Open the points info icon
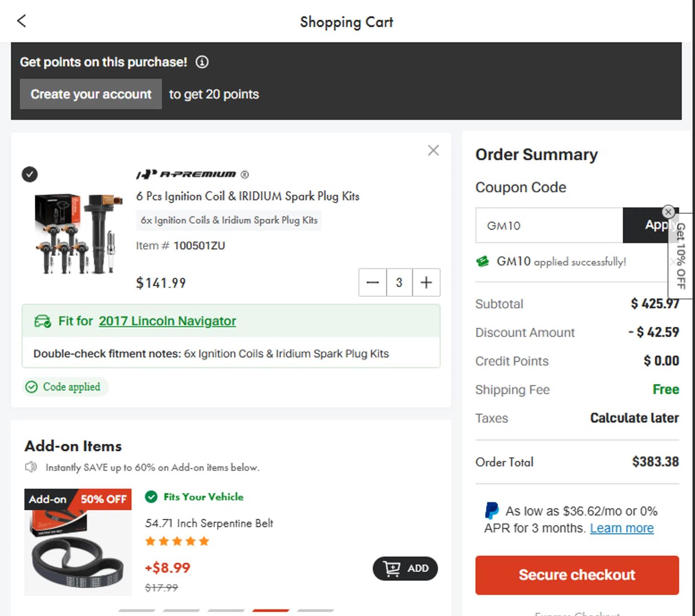The height and width of the screenshot is (616, 695). coord(202,62)
